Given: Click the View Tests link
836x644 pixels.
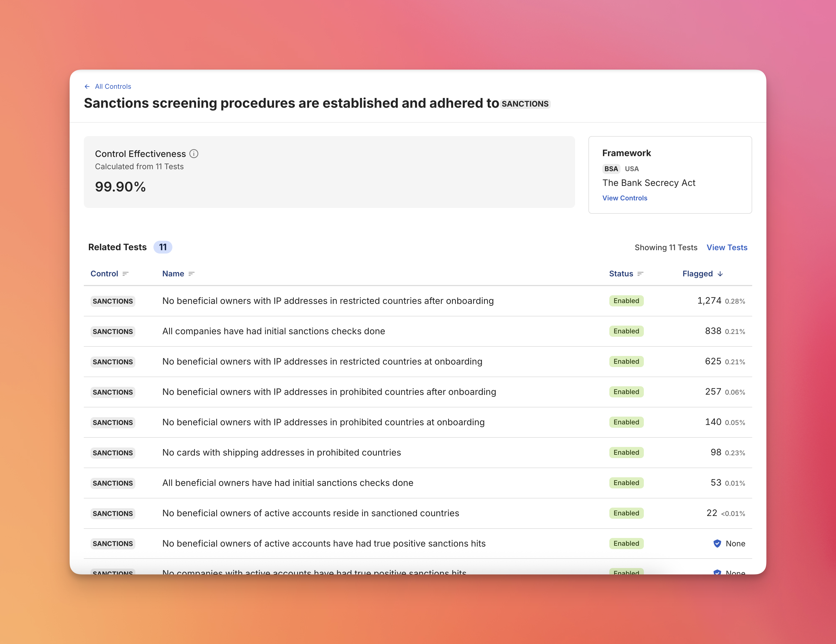Looking at the screenshot, I should tap(727, 247).
